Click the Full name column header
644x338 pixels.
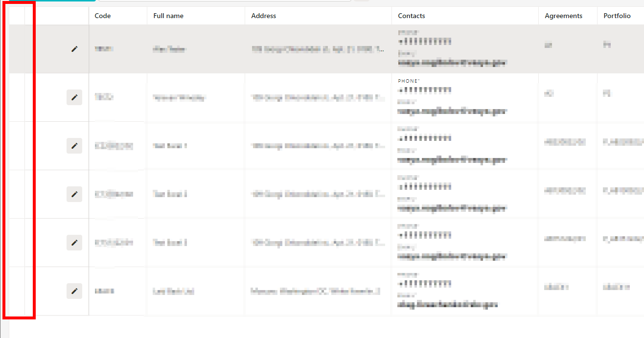point(168,16)
